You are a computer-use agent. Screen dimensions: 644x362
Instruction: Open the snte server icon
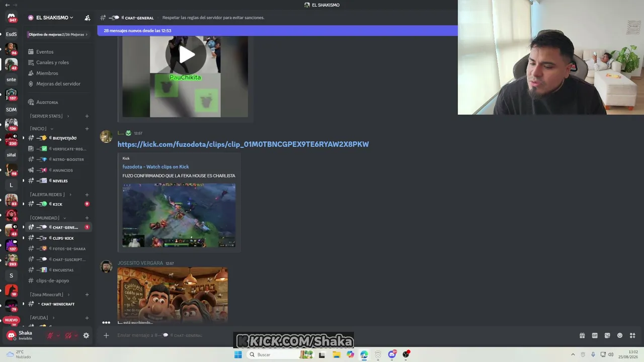tap(11, 79)
